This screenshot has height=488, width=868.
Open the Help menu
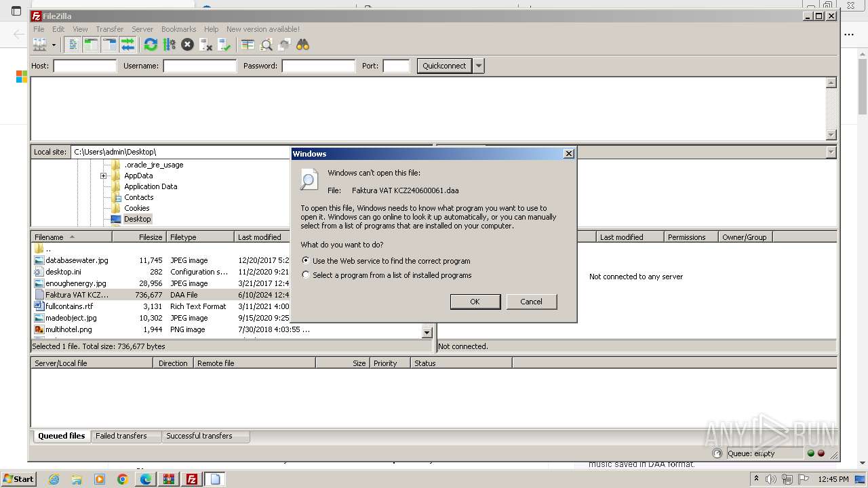click(212, 29)
